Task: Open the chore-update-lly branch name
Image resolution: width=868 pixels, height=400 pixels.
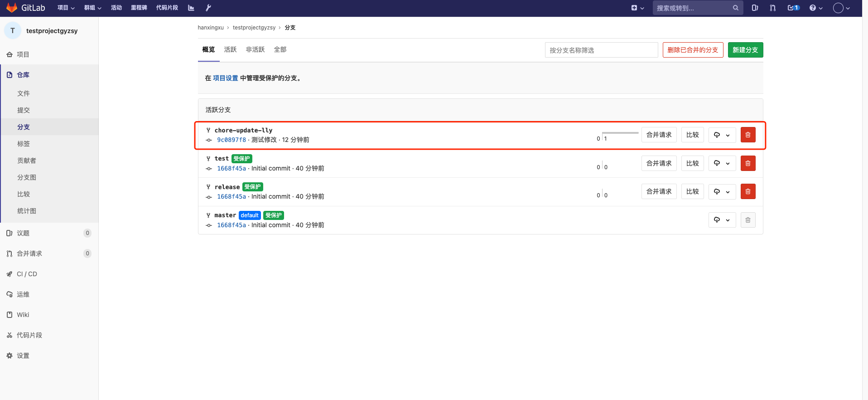Action: coord(244,130)
